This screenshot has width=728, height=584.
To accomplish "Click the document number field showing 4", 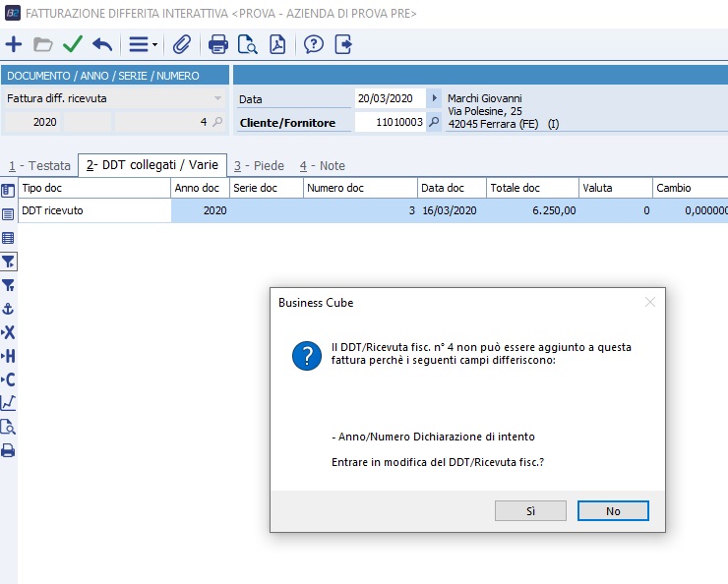I will 162,122.
